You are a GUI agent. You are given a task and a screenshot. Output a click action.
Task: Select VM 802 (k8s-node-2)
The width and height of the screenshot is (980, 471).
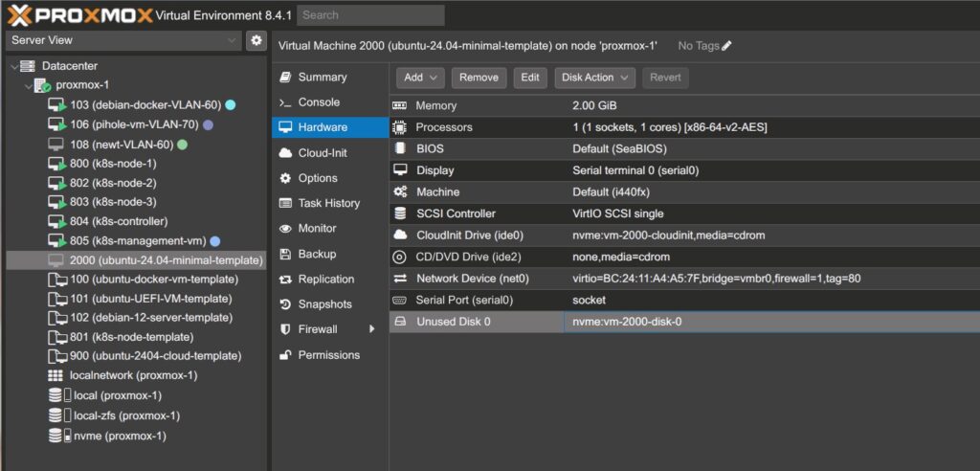(x=136, y=183)
